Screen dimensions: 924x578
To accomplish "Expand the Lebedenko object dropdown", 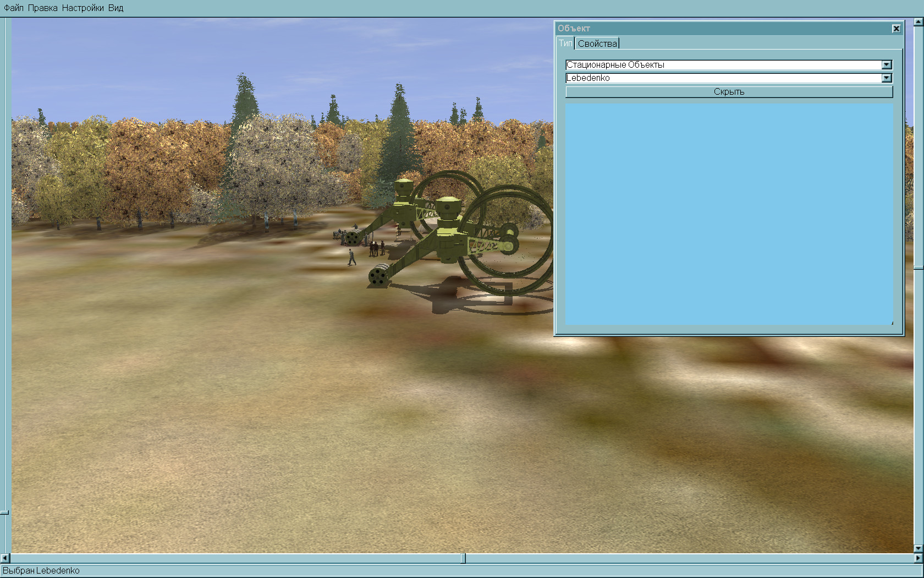I will [886, 78].
